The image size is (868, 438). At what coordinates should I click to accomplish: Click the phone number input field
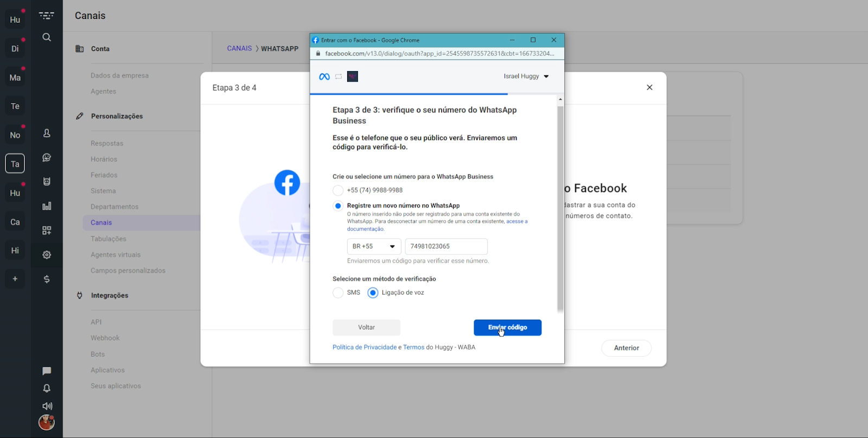[446, 247]
